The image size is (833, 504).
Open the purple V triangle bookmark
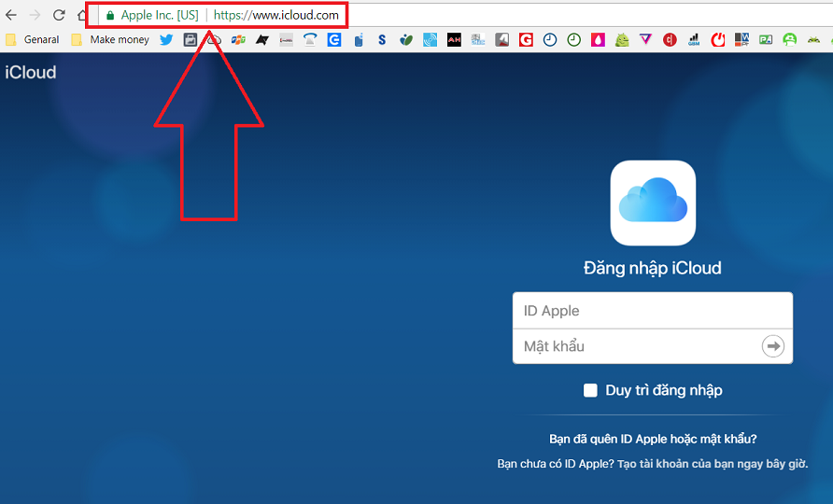645,39
